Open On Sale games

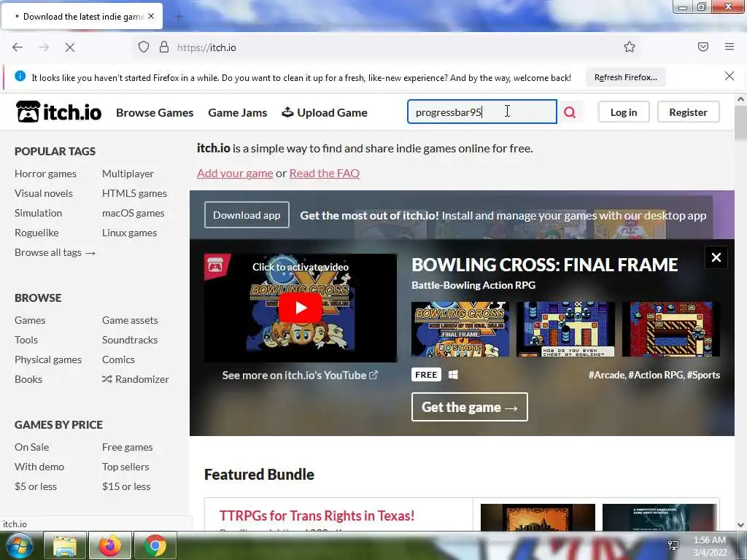coord(32,447)
